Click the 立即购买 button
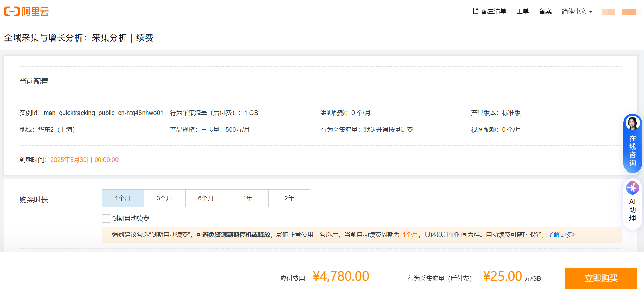 (601, 278)
